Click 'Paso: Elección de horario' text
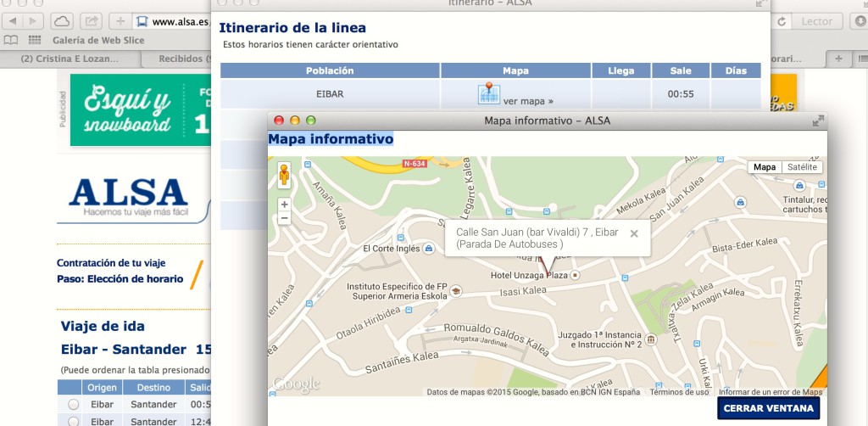The image size is (868, 426). click(x=120, y=278)
